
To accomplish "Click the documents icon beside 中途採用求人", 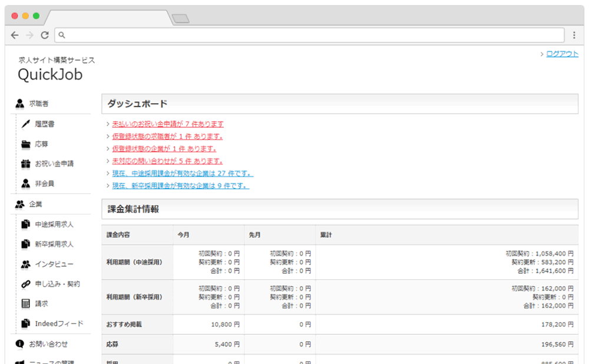I will coord(25,224).
